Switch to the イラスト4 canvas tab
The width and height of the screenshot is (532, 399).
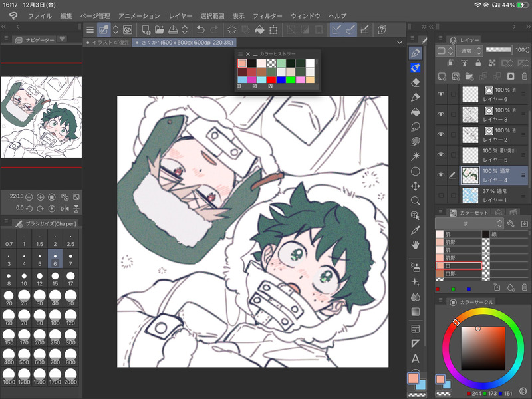click(108, 43)
